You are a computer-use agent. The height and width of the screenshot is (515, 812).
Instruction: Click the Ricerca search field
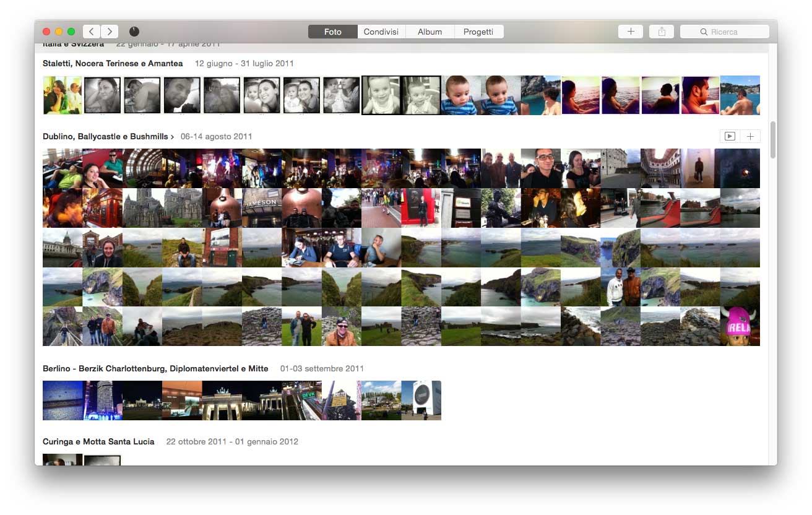730,32
